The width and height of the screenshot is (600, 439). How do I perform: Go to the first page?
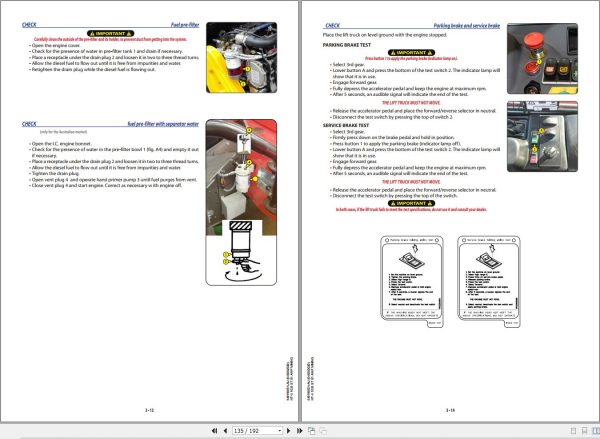point(214,431)
